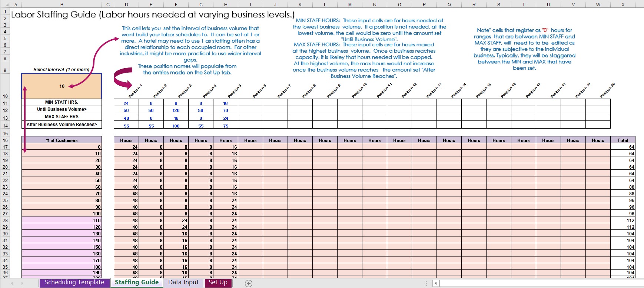Click the # of Customers header
Image resolution: width=644 pixels, height=288 pixels.
point(62,140)
